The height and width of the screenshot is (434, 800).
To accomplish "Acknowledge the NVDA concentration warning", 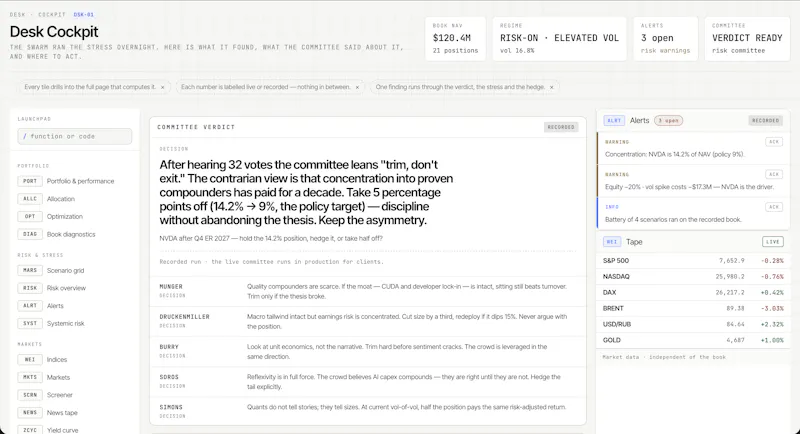I will (773, 142).
